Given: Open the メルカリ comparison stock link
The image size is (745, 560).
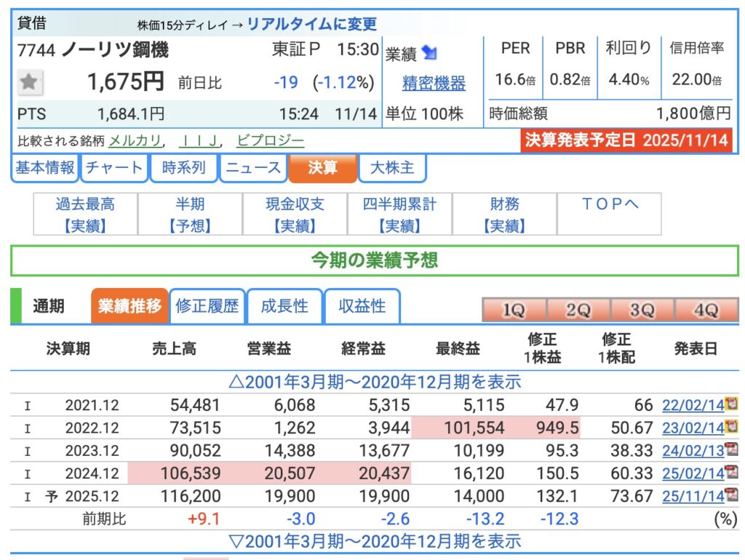Looking at the screenshot, I should click(135, 140).
